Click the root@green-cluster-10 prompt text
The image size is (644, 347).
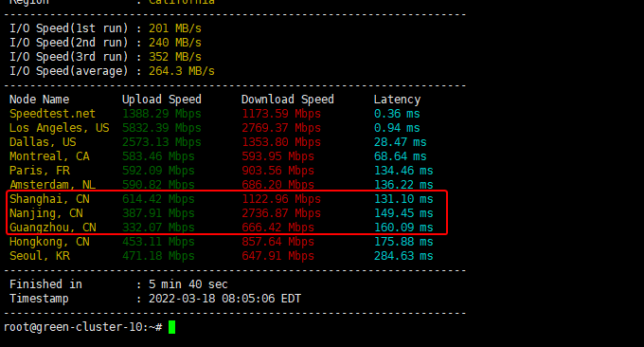[x=82, y=327]
